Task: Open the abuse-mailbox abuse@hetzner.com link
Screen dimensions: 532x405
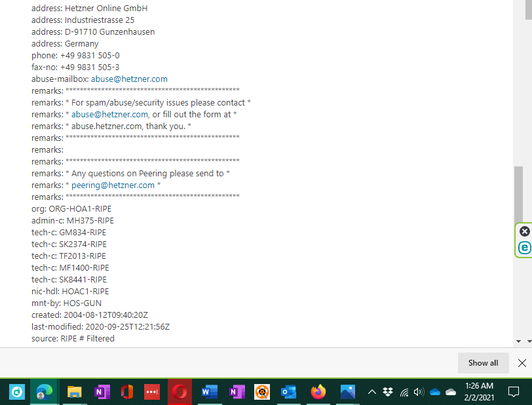Action: (x=129, y=79)
